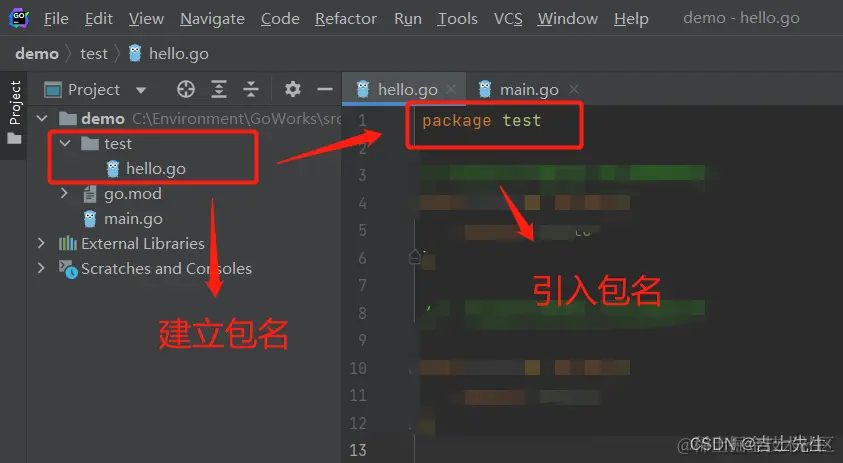Select External Libraries in tree
This screenshot has height=463, width=843.
[143, 244]
